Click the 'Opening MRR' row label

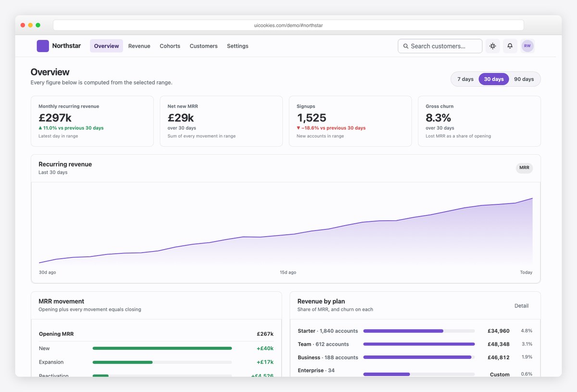point(56,334)
